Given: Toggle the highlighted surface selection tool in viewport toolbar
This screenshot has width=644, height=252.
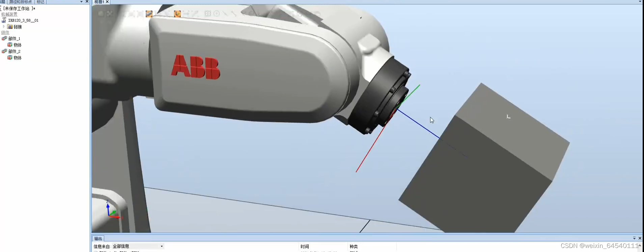Looking at the screenshot, I should (149, 14).
